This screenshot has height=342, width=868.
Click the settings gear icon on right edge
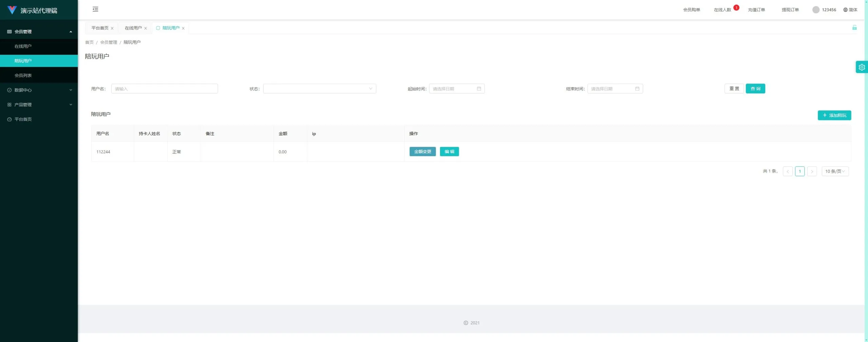click(x=862, y=67)
